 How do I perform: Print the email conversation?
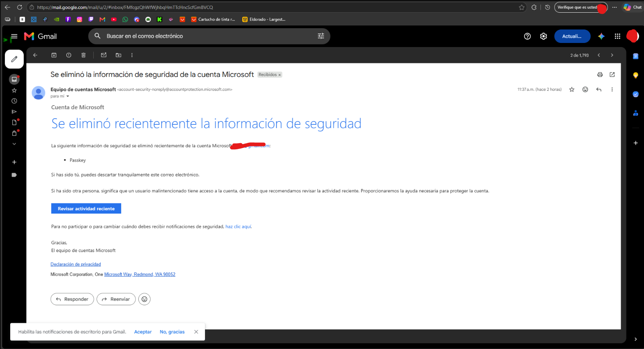click(x=600, y=74)
